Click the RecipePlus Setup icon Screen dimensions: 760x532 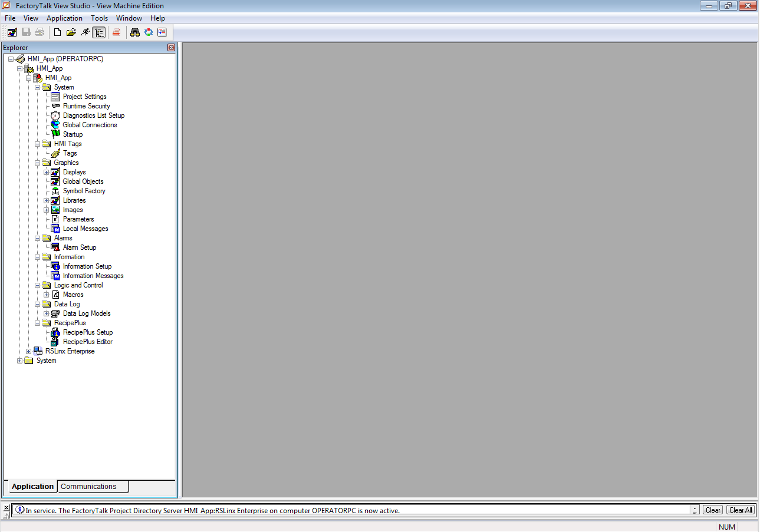(x=55, y=332)
